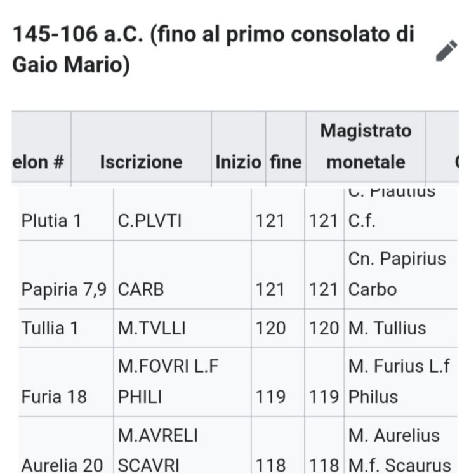Click the Iscrizione column header

pyautogui.click(x=141, y=162)
